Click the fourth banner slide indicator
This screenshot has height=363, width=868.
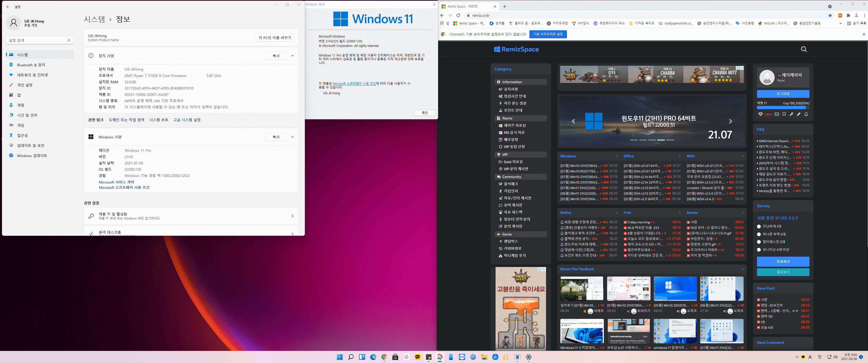[x=661, y=140]
